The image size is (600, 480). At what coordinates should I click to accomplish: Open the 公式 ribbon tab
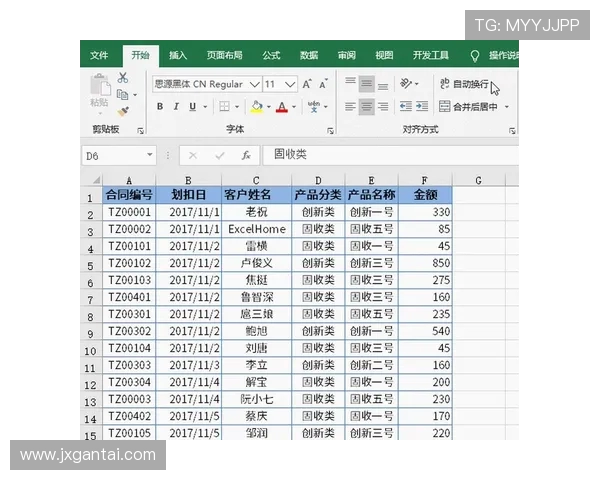coord(271,55)
